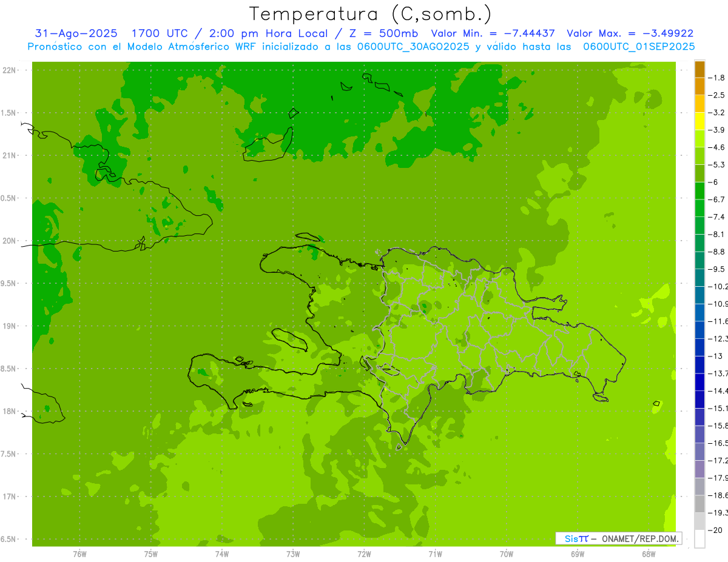Click the '72W' longitude label
Image resolution: width=728 pixels, height=562 pixels.
pos(364,554)
